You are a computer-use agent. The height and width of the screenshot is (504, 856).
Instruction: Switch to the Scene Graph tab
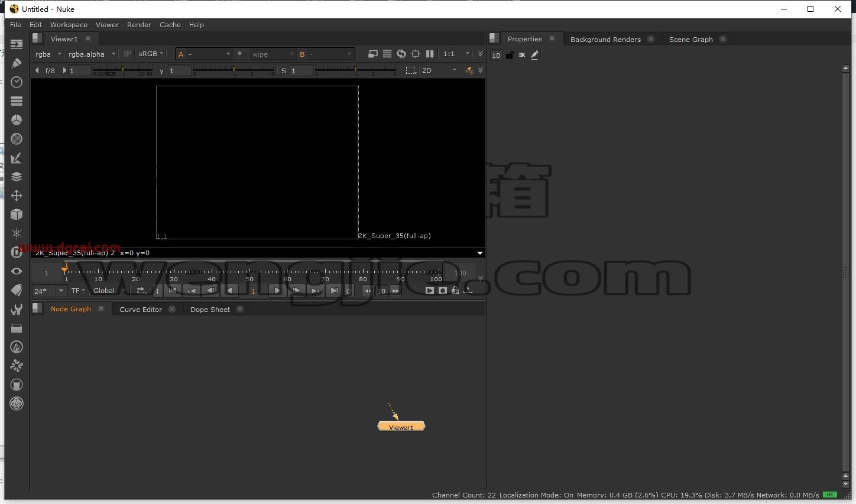pos(690,40)
